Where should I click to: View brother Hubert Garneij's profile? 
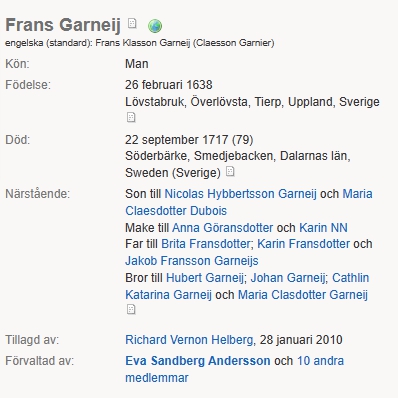205,278
